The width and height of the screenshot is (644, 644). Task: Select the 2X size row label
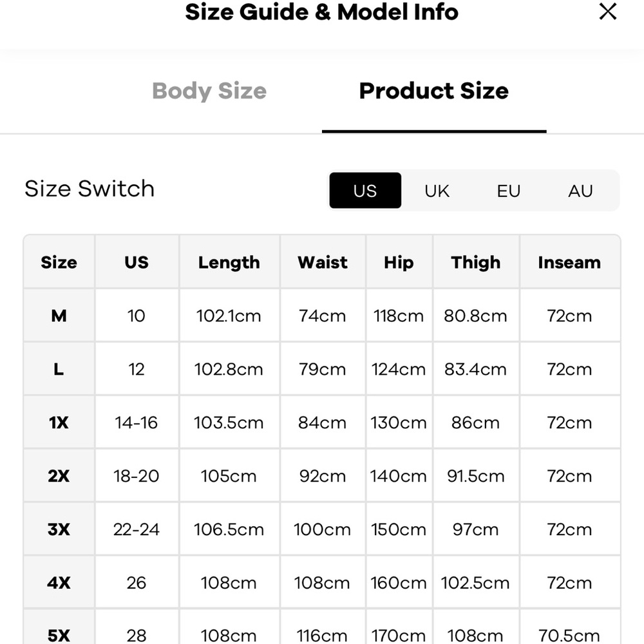(59, 476)
